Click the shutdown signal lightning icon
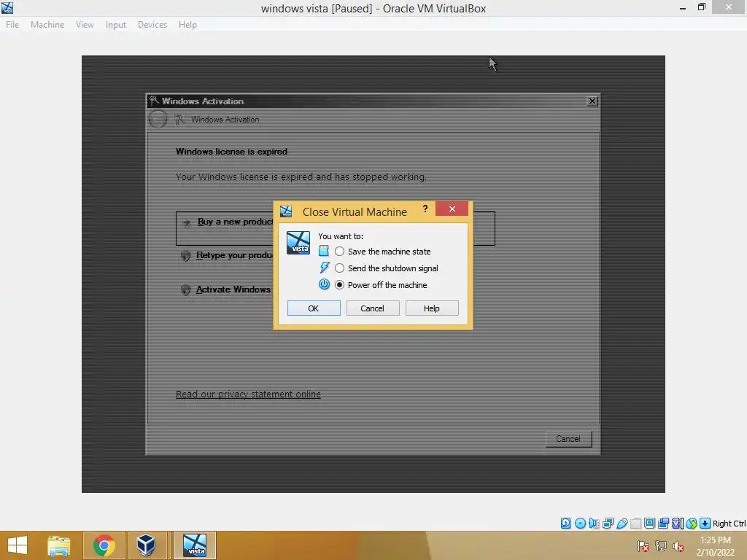Viewport: 747px width, 560px height. [324, 268]
